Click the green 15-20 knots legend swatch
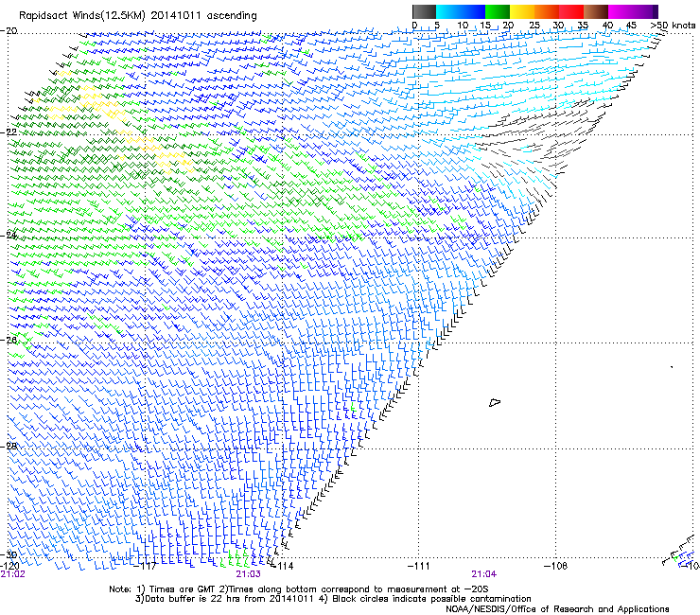700x615 pixels. coord(498,11)
